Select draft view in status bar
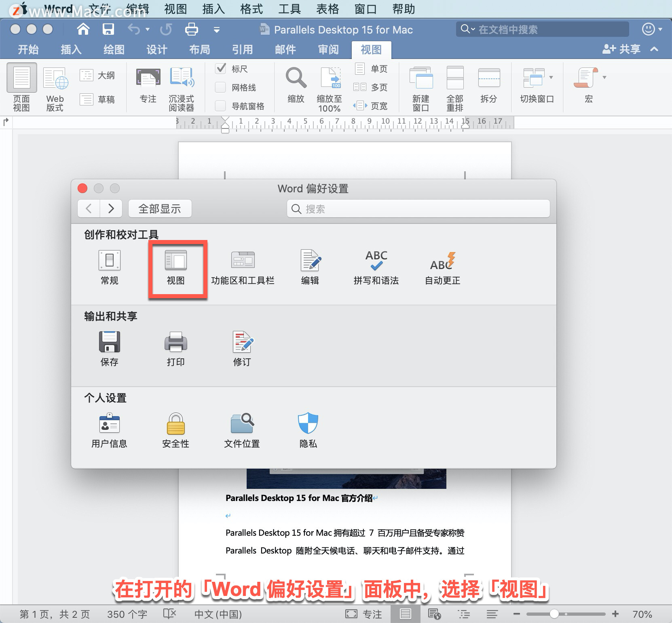 pos(492,614)
